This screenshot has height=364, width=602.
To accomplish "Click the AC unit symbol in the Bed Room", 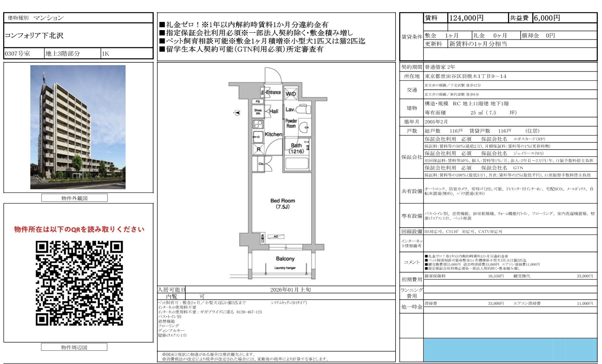I will [x=276, y=236].
